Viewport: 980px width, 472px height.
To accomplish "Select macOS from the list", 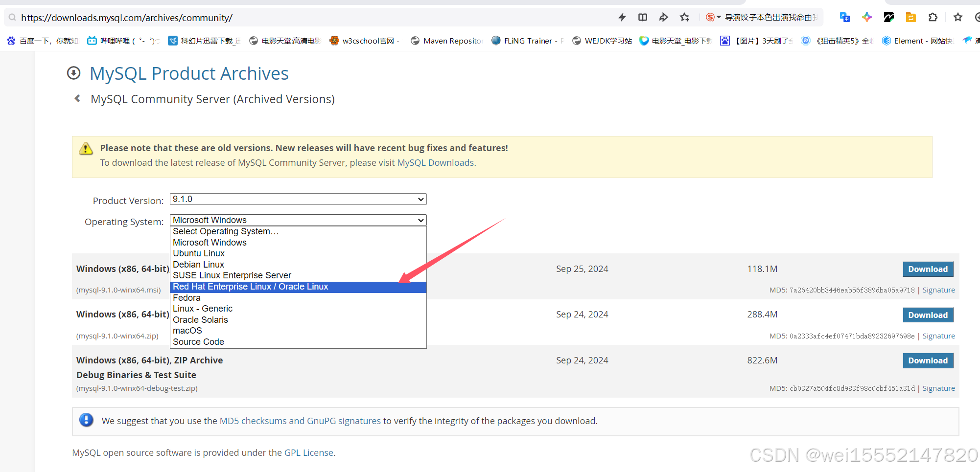I will click(x=298, y=331).
